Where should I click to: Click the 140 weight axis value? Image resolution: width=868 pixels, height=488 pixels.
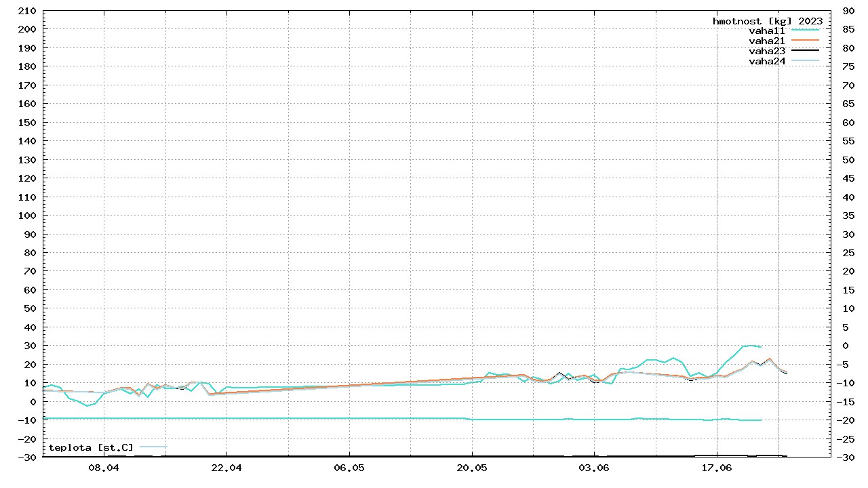pos(28,141)
